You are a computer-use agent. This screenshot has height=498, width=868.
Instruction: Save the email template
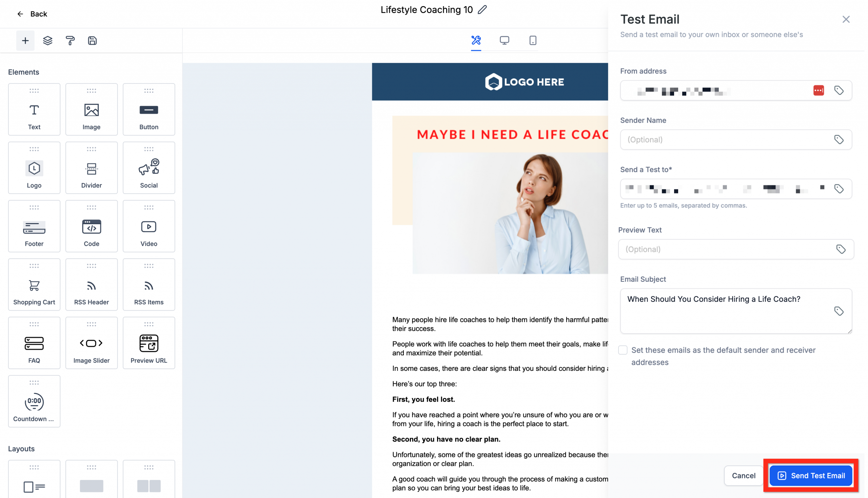pyautogui.click(x=92, y=40)
